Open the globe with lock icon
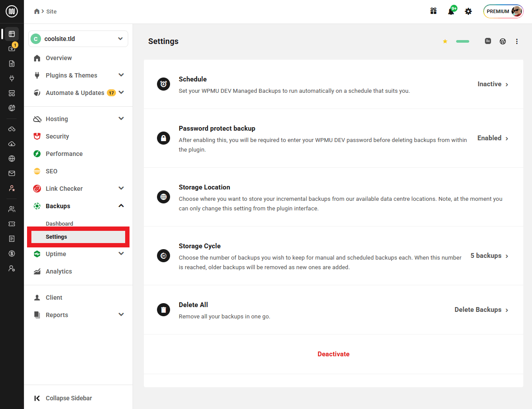This screenshot has height=409, width=532. point(12,108)
